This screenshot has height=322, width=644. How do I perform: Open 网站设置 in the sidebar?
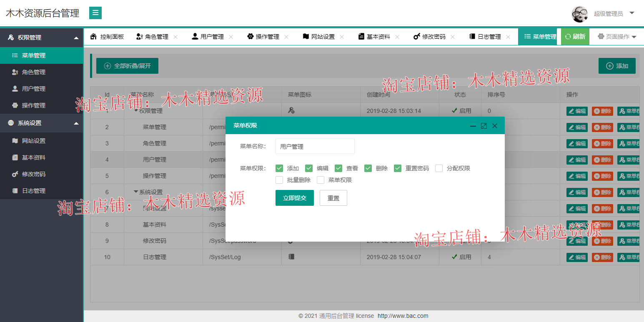pyautogui.click(x=42, y=141)
